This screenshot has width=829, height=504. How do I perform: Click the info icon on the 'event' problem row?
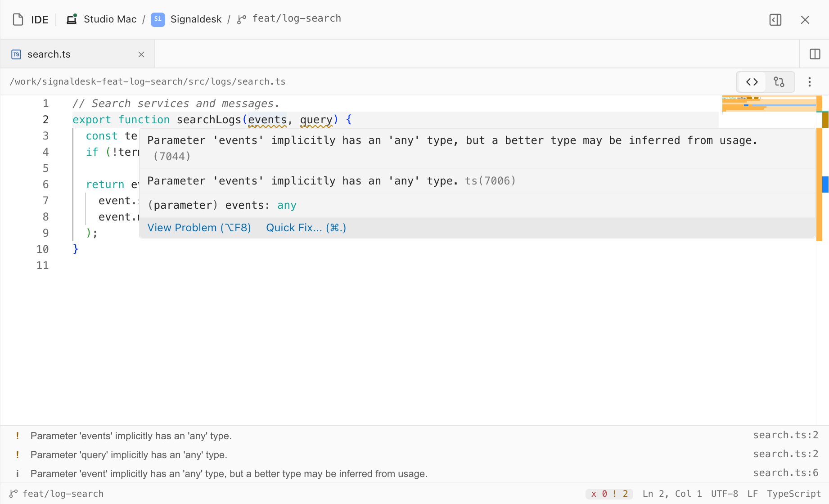(x=18, y=473)
